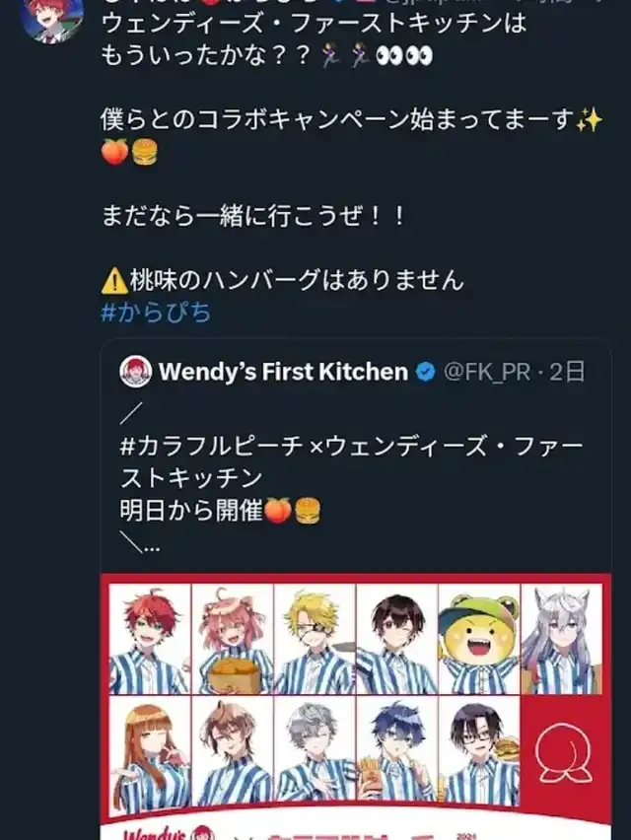Select the blond eyepatch character portrait
This screenshot has height=840, width=631.
pos(315,639)
